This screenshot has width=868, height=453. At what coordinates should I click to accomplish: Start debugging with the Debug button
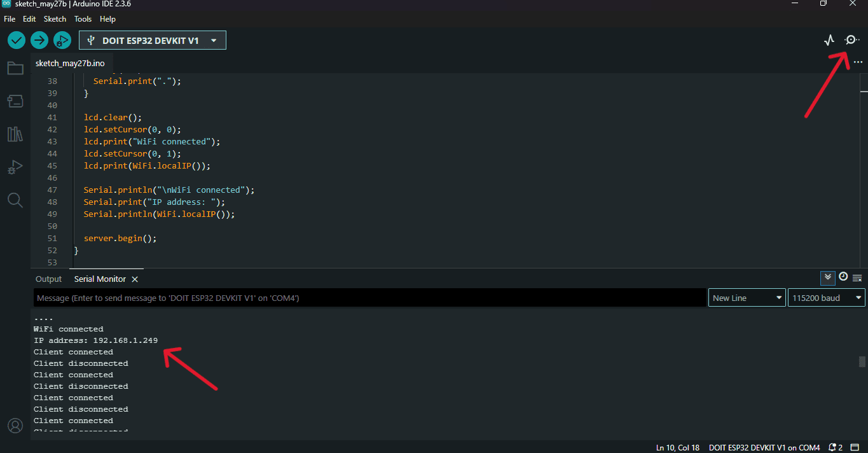(62, 40)
